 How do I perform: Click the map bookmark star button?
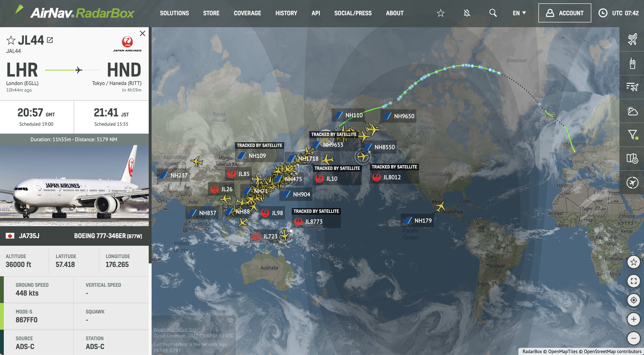634,262
